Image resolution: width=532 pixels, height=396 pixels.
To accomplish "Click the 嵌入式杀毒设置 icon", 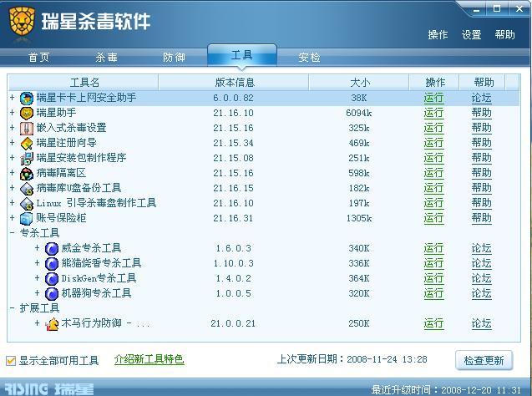I will (27, 129).
